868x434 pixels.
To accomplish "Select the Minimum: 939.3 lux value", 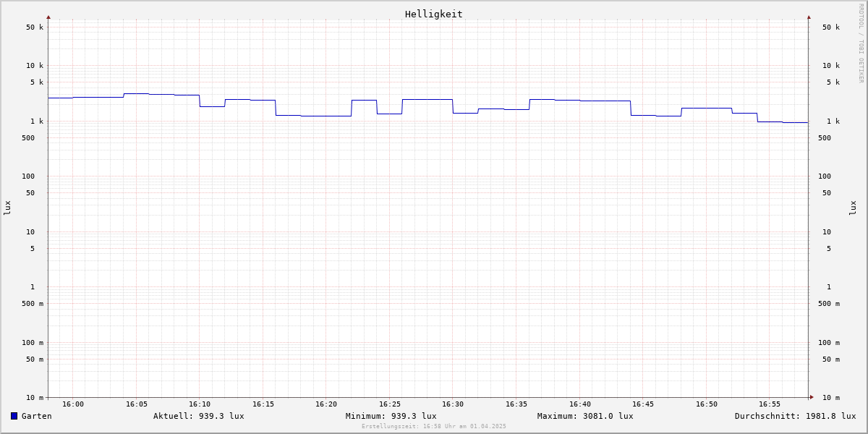I will (x=391, y=416).
